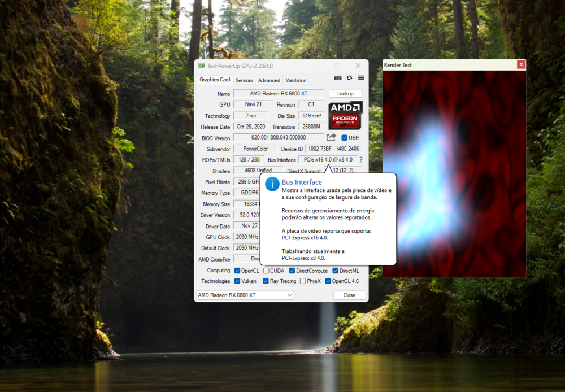
Task: Select the Graphics Card tab
Action: tap(214, 80)
